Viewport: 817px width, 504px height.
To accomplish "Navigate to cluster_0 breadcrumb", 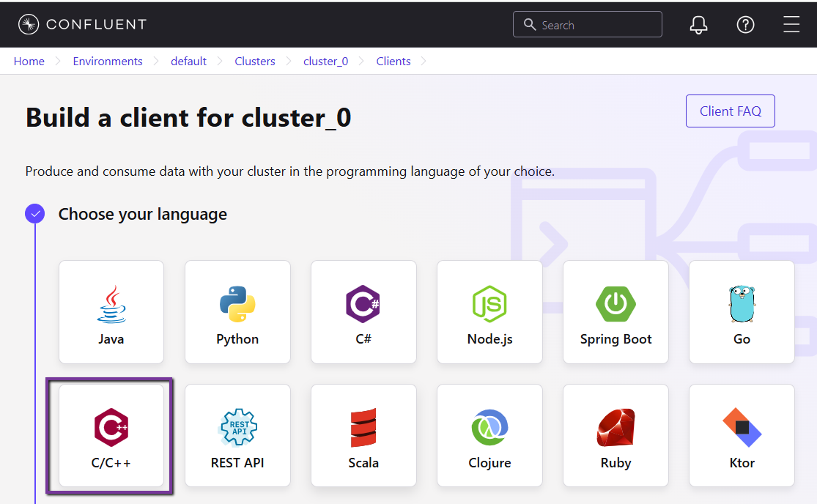I will click(x=325, y=62).
